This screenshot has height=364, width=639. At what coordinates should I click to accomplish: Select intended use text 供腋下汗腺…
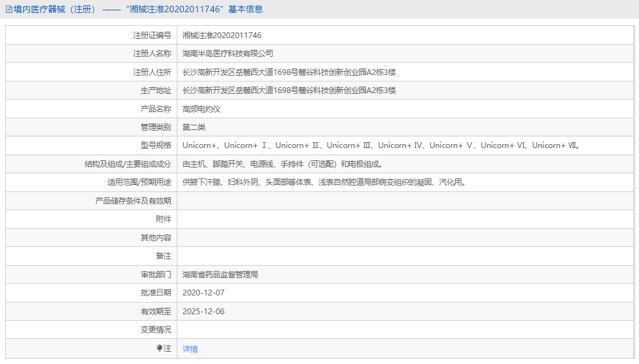point(324,182)
